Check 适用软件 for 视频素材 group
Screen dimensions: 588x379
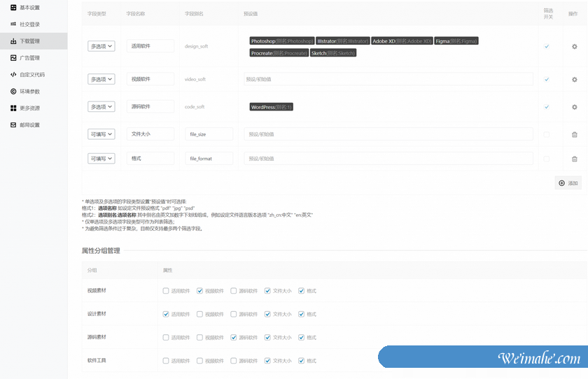[x=166, y=291]
